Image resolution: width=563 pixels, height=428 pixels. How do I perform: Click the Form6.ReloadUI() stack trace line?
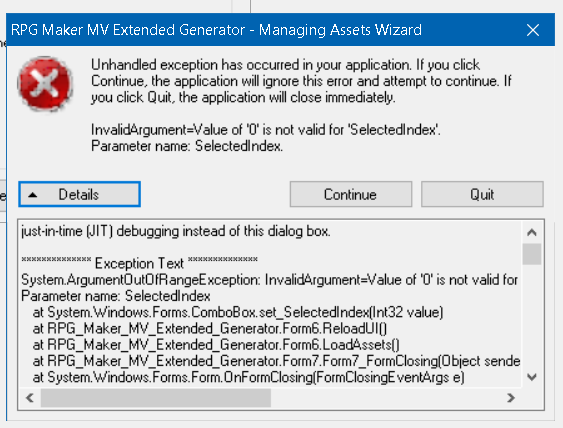tap(210, 329)
